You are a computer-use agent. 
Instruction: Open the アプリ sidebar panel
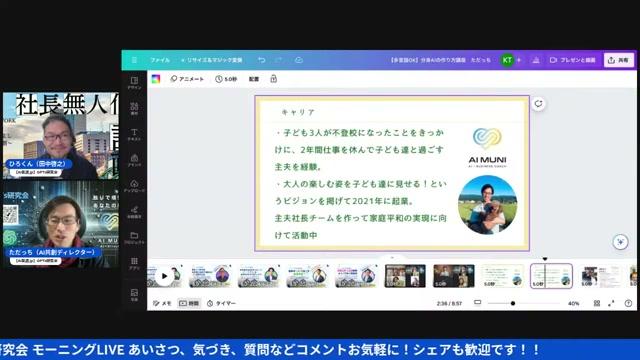tap(134, 263)
